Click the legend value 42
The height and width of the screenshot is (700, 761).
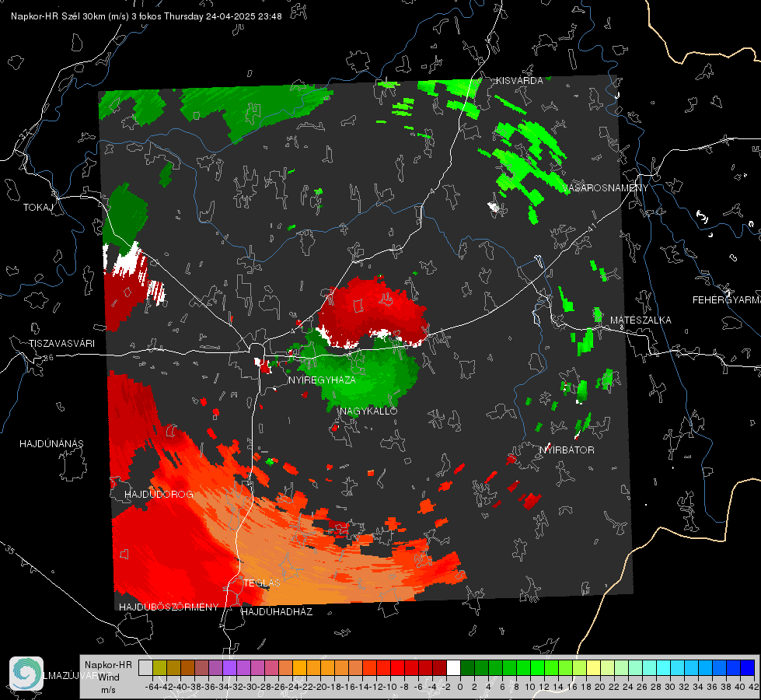click(753, 687)
